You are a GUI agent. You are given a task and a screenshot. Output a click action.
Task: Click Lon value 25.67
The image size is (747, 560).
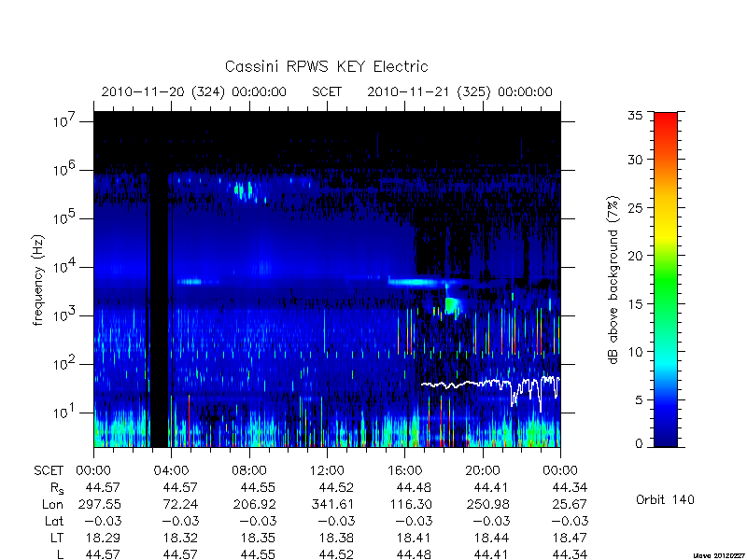[571, 504]
